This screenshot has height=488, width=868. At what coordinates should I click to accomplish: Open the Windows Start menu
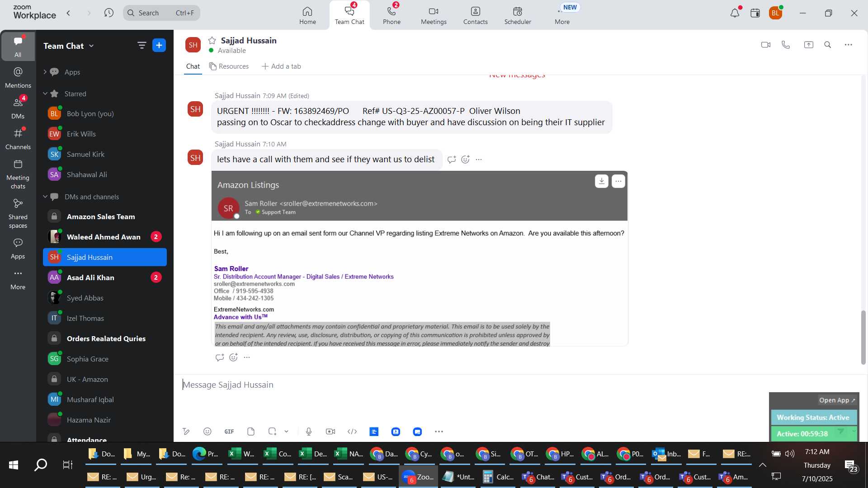coord(14,465)
